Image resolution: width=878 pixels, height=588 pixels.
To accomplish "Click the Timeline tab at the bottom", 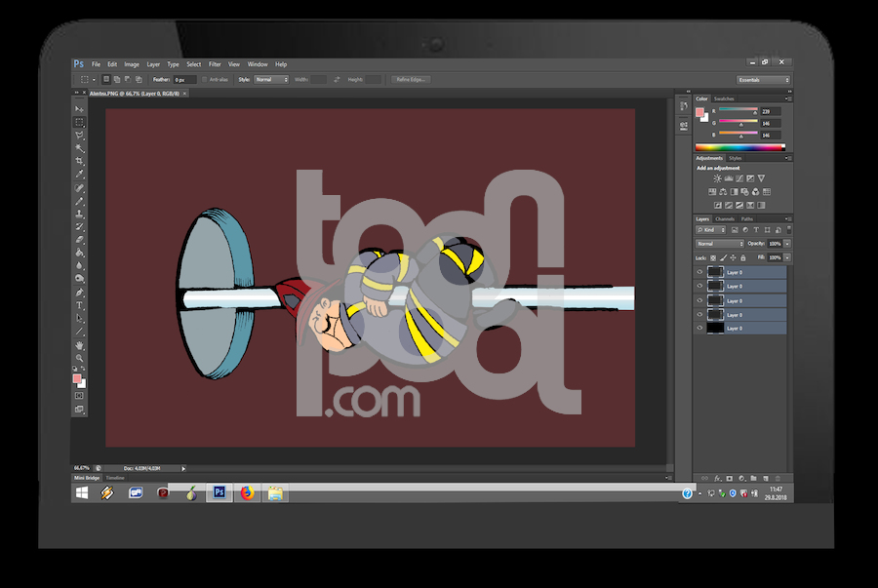I will click(115, 478).
